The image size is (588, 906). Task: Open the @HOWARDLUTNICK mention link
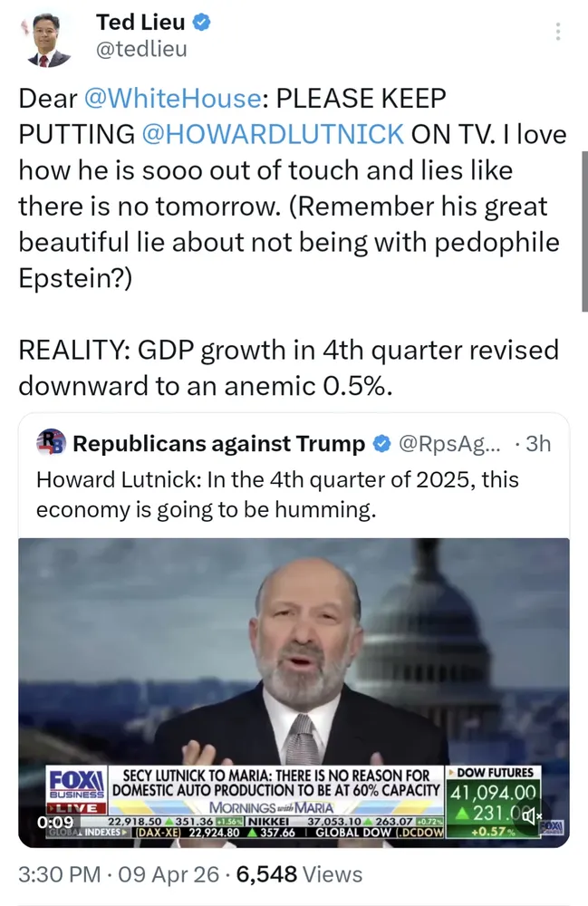[x=273, y=134]
